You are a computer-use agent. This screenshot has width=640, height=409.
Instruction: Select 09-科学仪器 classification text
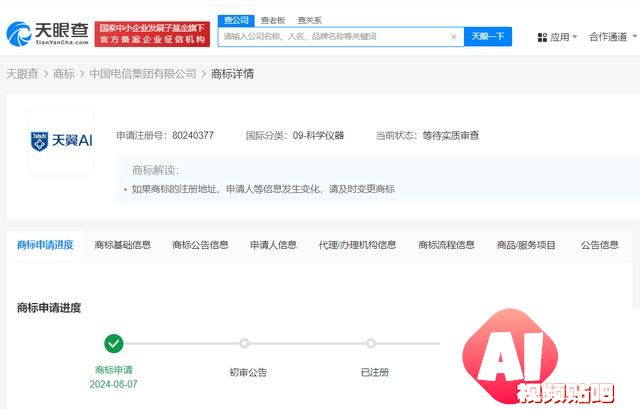click(x=318, y=136)
